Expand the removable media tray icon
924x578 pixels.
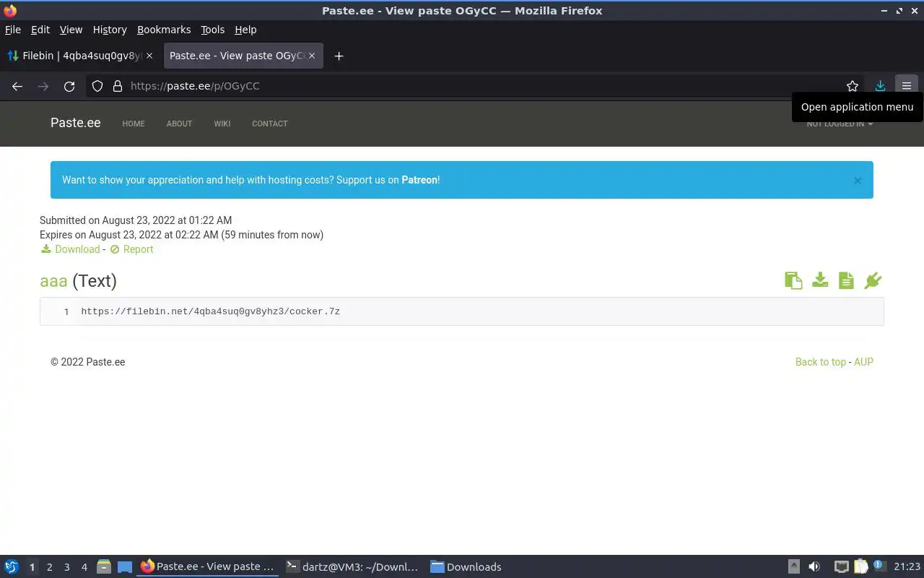pyautogui.click(x=793, y=567)
